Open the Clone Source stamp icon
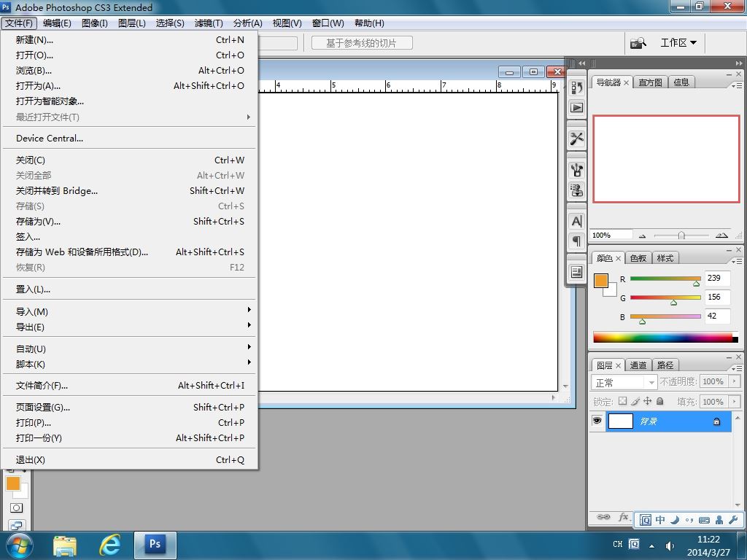Screen dimensions: 747x560 tap(576, 190)
